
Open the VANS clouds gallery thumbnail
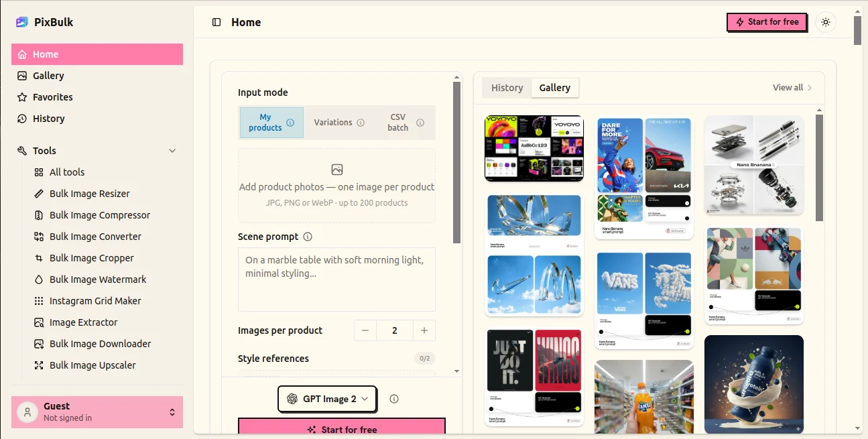point(644,299)
